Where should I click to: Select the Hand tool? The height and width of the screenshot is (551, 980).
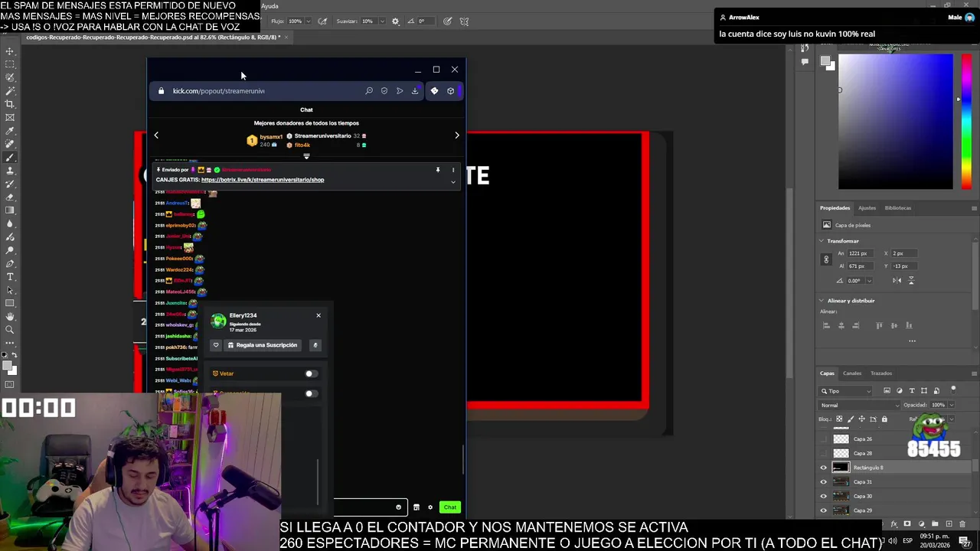pyautogui.click(x=10, y=316)
